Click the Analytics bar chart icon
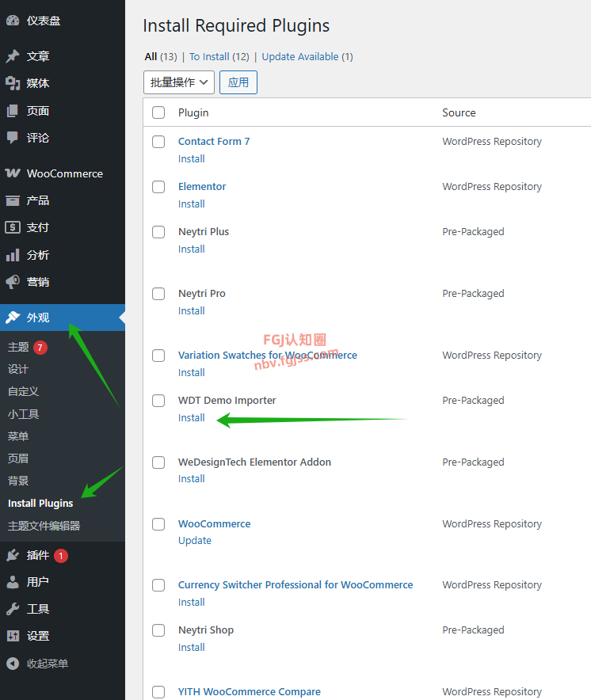Viewport: 591px width, 700px height. (x=13, y=255)
